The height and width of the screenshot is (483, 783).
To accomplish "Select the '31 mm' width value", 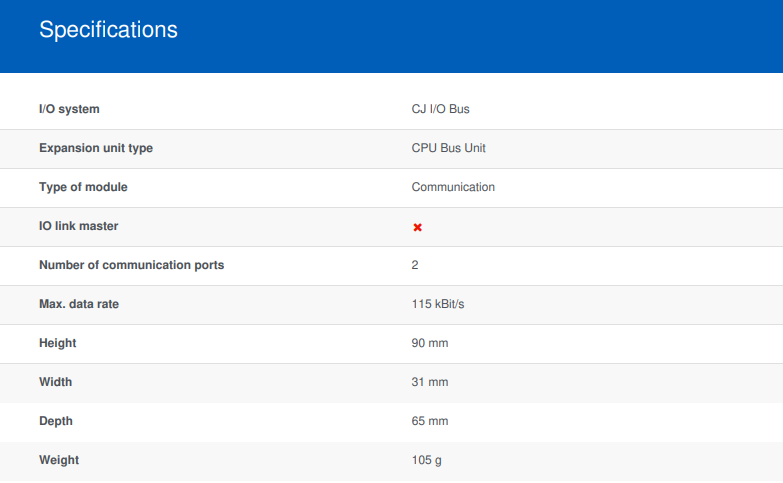I will click(430, 382).
